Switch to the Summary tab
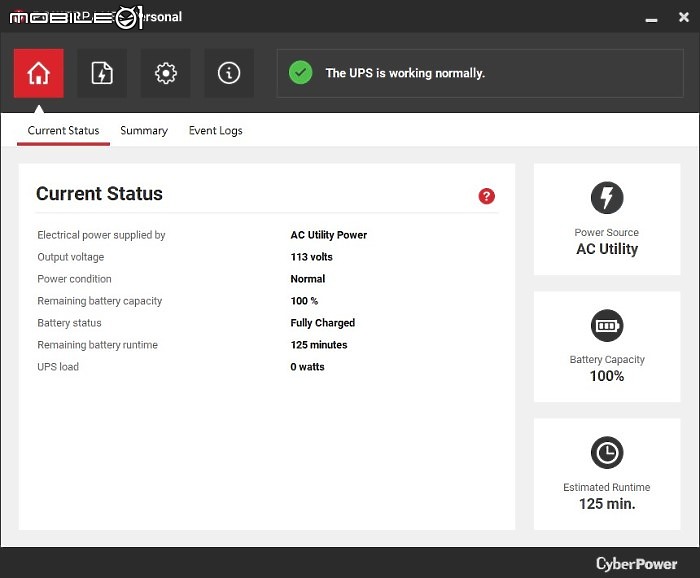 (144, 130)
